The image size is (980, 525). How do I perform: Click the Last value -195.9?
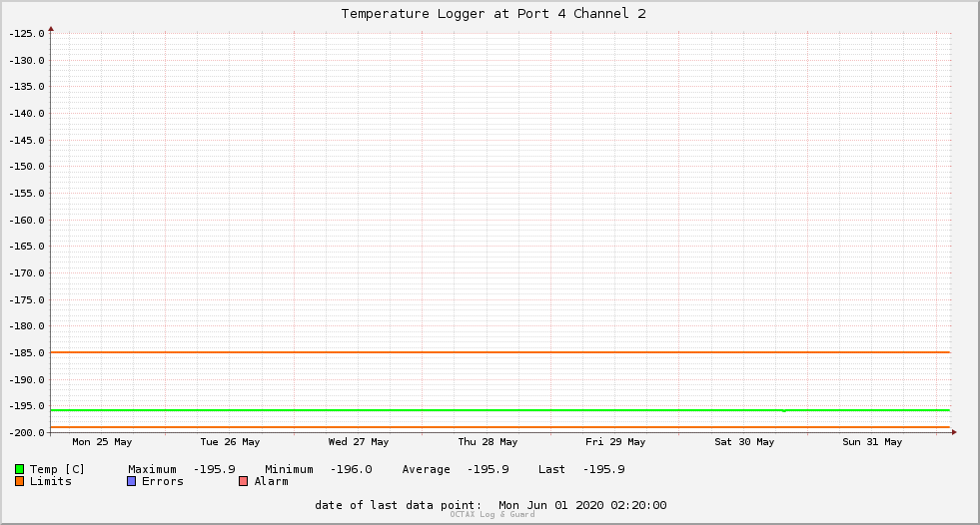(603, 469)
